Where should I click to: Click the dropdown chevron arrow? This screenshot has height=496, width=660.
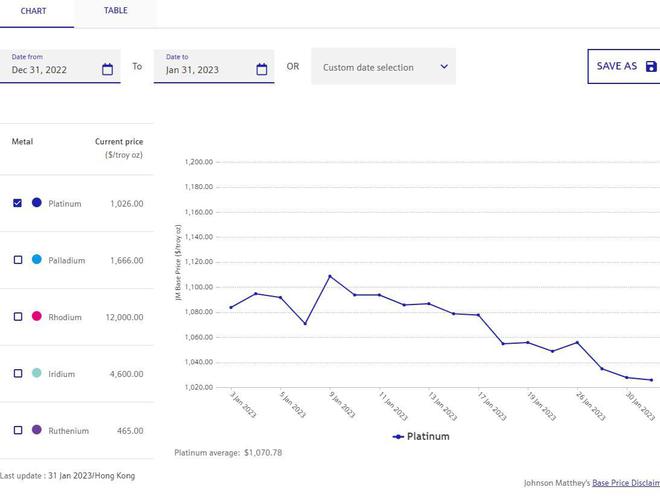point(444,67)
